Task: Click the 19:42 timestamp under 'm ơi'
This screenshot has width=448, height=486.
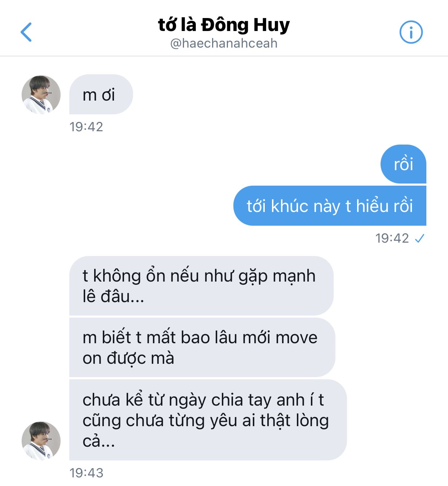Action: pyautogui.click(x=86, y=127)
